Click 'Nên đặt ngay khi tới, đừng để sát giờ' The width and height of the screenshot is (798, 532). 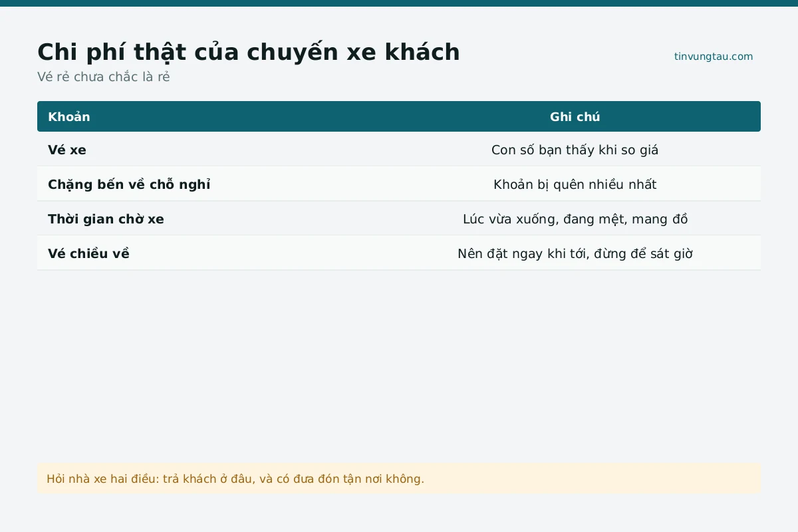coord(575,253)
